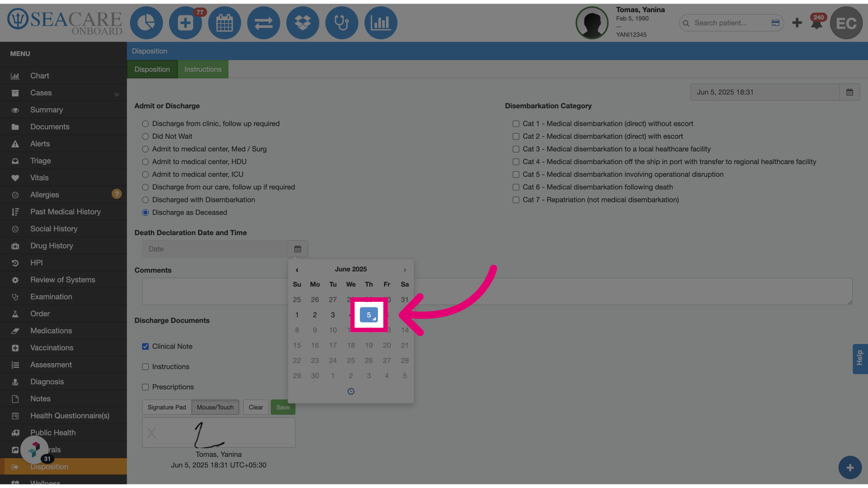This screenshot has height=488, width=868.
Task: Open the Dropbox icon in top bar
Action: point(303,23)
